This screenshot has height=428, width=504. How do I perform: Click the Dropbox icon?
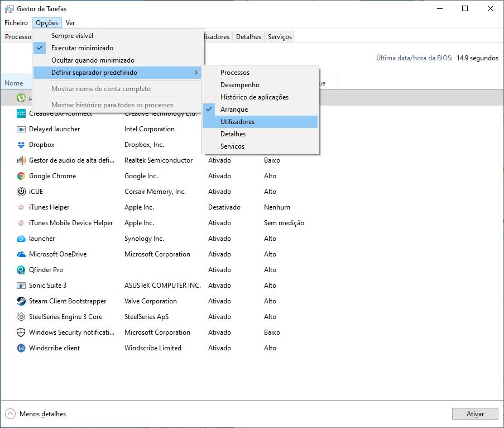(x=21, y=145)
